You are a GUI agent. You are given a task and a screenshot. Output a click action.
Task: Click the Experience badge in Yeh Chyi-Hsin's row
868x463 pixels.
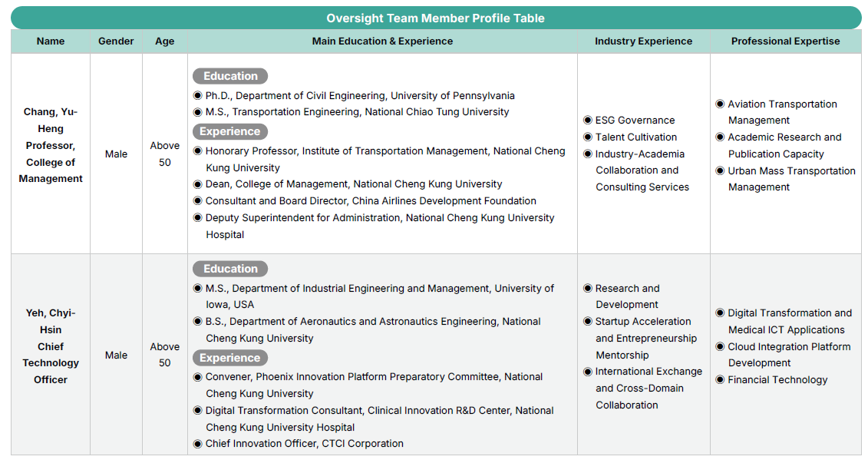point(230,358)
